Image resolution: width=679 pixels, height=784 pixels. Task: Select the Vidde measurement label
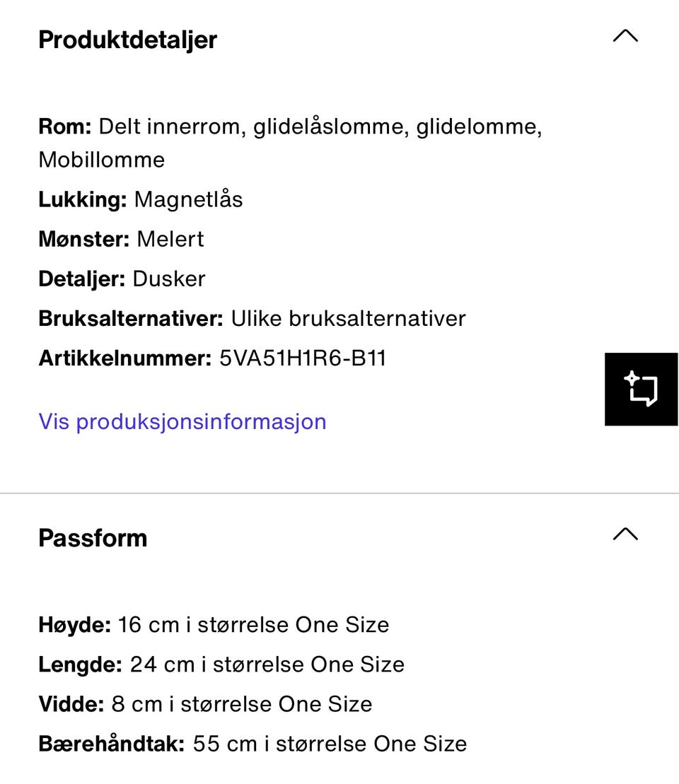click(71, 704)
